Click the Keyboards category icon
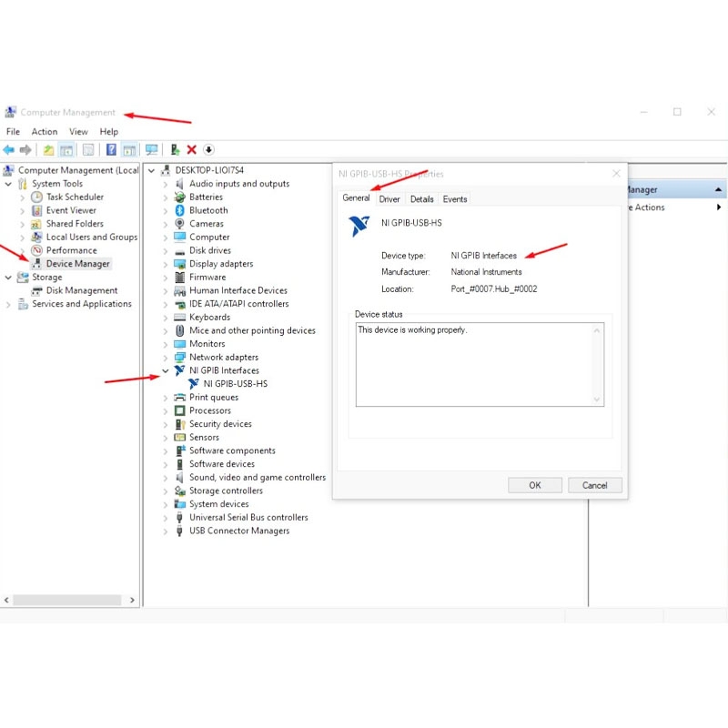The height and width of the screenshot is (728, 728). pyautogui.click(x=179, y=317)
